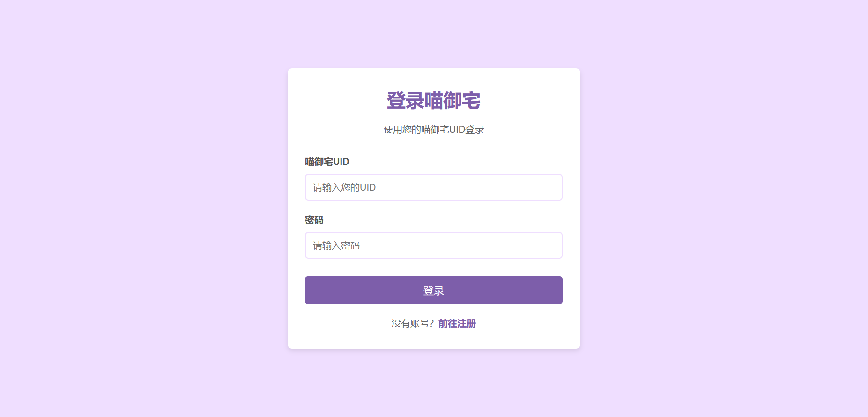Activate the UID entry box under 喵御宅UID
868x417 pixels.
433,187
